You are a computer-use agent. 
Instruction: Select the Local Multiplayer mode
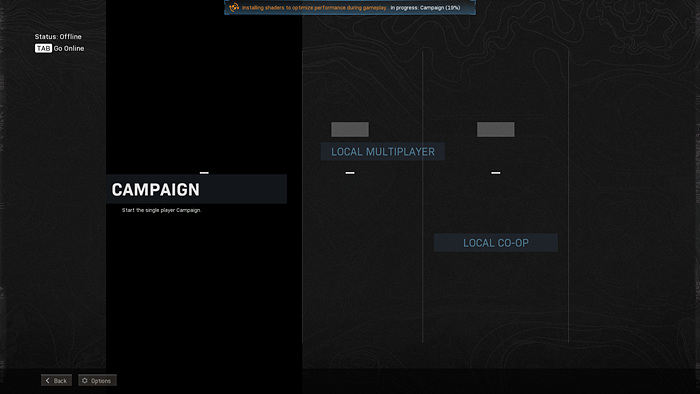(383, 152)
